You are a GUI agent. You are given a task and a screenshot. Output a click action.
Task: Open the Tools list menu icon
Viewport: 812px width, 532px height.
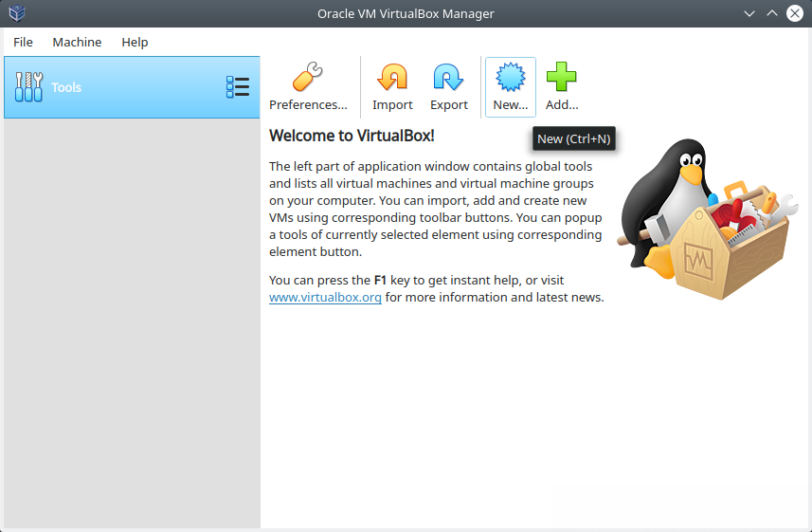tap(238, 87)
